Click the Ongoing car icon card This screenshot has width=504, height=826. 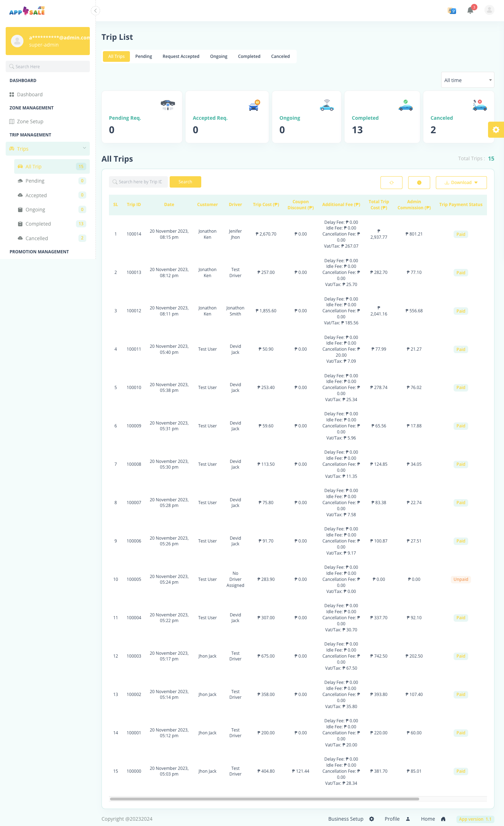[327, 105]
